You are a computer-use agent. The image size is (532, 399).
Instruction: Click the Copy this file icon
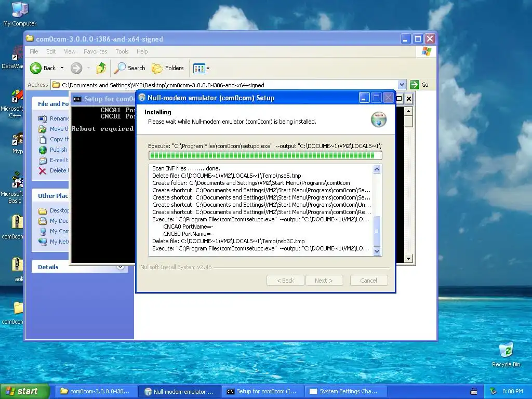coord(43,139)
